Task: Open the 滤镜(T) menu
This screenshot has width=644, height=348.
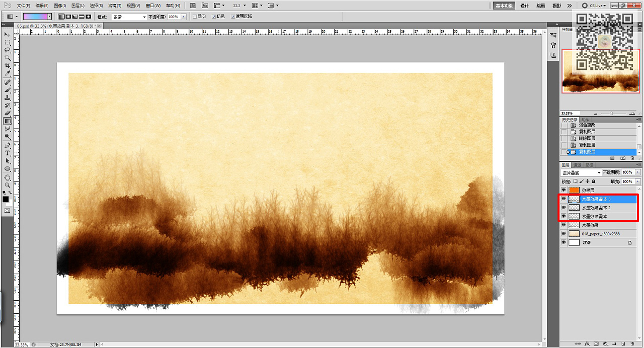Action: point(115,6)
